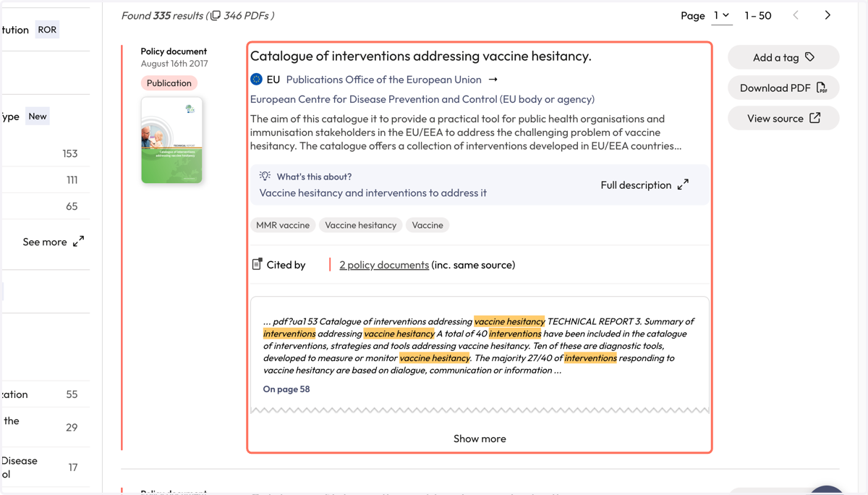Open the 2 policy documents link
Viewport: 868px width, 495px height.
[384, 265]
